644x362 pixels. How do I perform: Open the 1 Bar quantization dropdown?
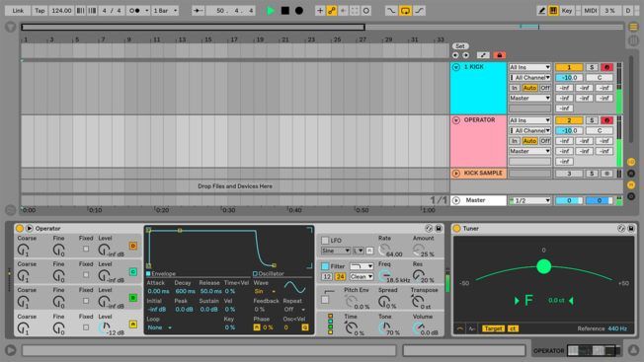(165, 11)
